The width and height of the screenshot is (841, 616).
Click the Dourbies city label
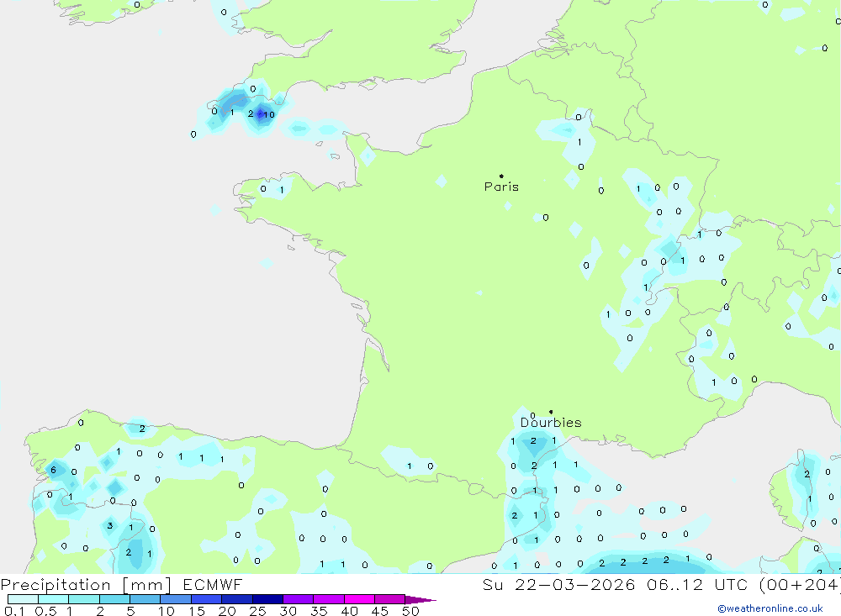tap(551, 423)
